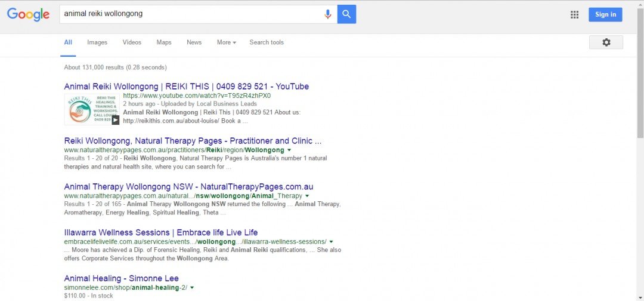Viewport: 644px width, 301px height.
Task: Open Animal Therapy Wollongong NSW result
Action: 188,187
